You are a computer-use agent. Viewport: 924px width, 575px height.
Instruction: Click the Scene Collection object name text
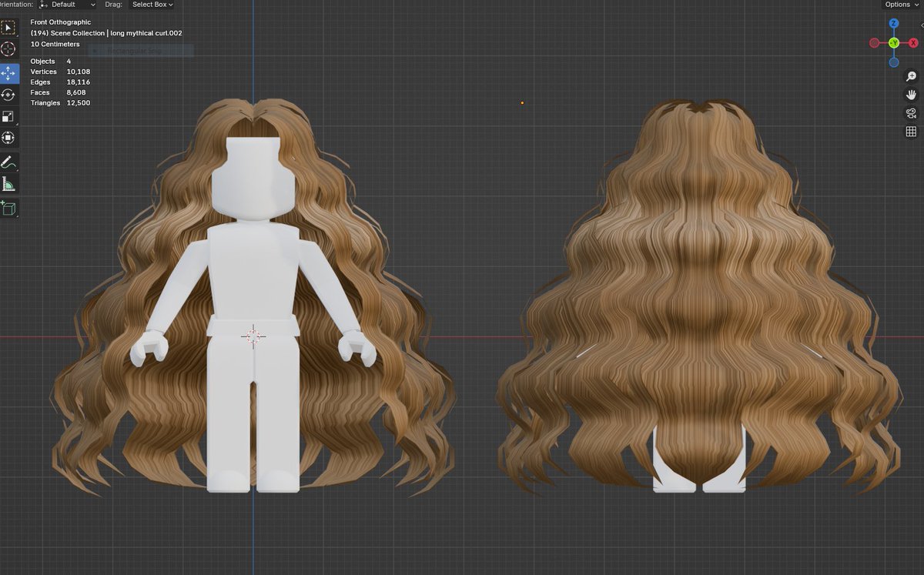[x=106, y=33]
